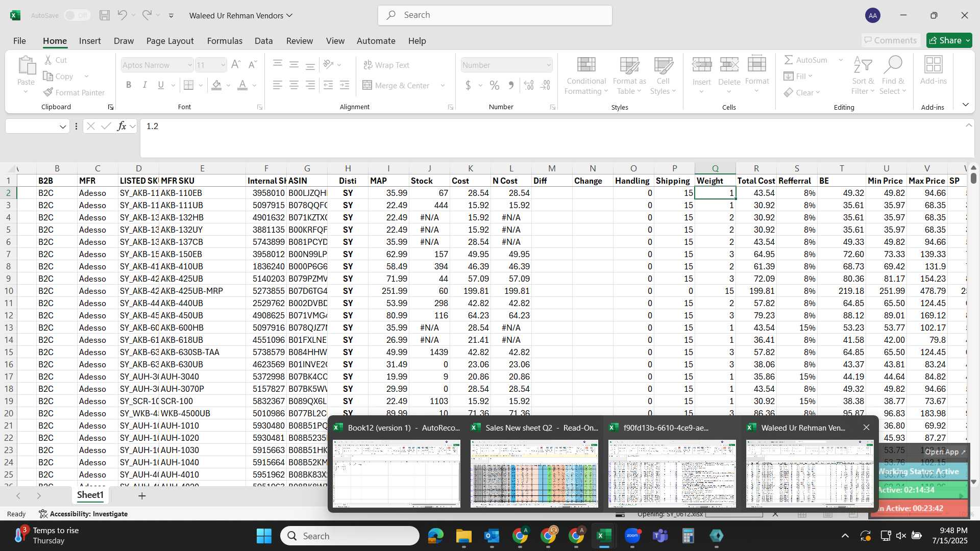This screenshot has width=980, height=551.
Task: Expand the Name Box dropdown
Action: coord(63,127)
